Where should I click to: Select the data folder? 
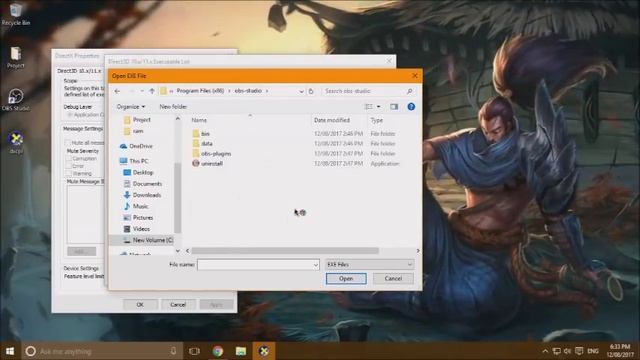[x=207, y=144]
